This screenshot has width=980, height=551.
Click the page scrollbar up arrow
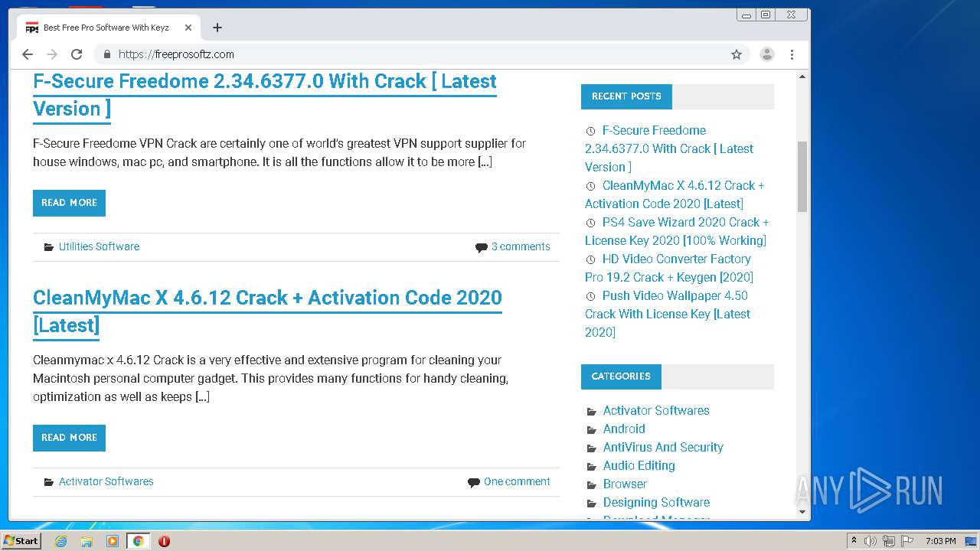coord(802,77)
